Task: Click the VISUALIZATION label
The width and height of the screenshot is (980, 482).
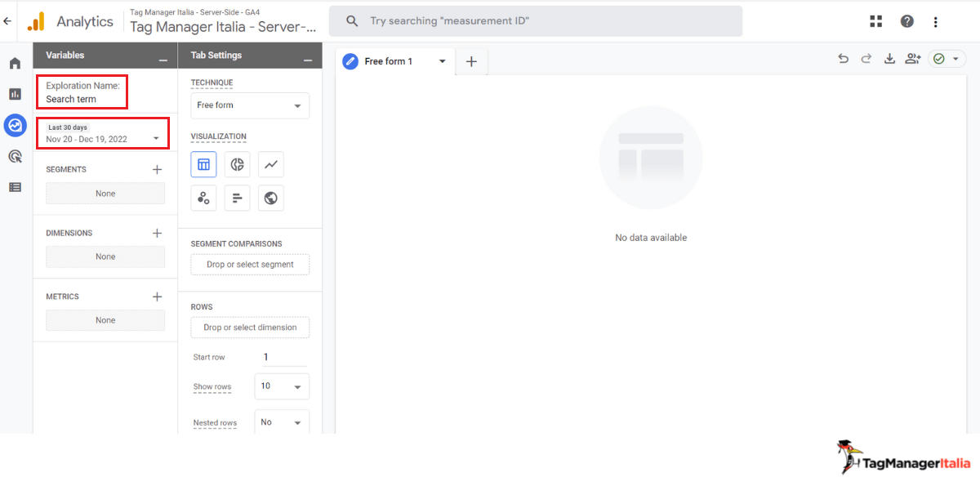Action: click(218, 136)
